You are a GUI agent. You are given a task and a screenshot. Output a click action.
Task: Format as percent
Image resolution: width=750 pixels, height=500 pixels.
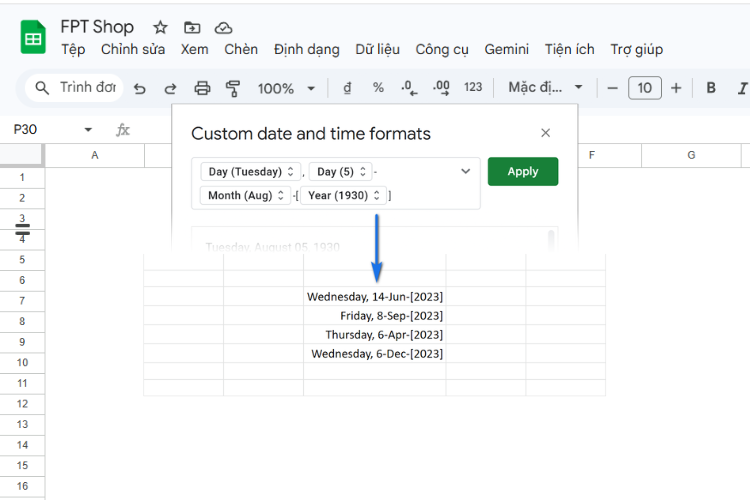tap(378, 88)
